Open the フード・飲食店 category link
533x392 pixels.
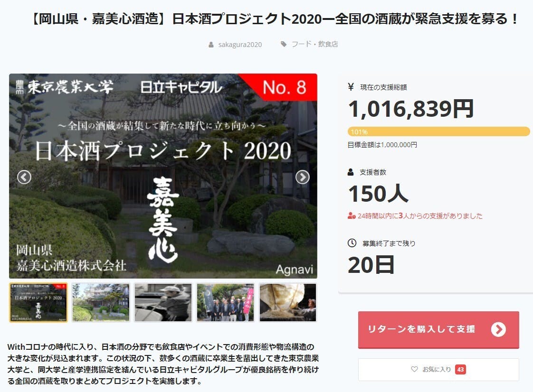pyautogui.click(x=314, y=44)
